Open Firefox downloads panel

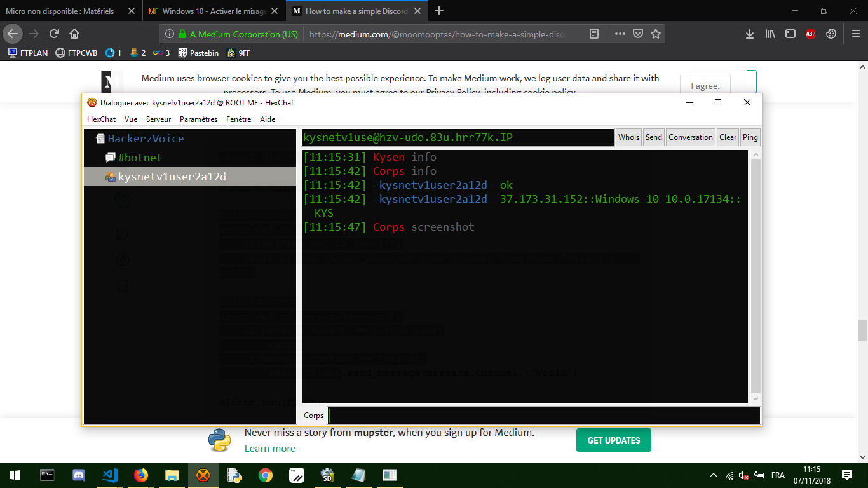pyautogui.click(x=750, y=34)
